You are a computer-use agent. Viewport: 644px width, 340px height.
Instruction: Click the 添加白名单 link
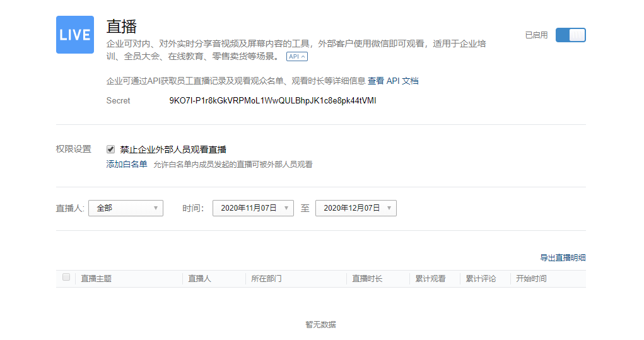127,164
